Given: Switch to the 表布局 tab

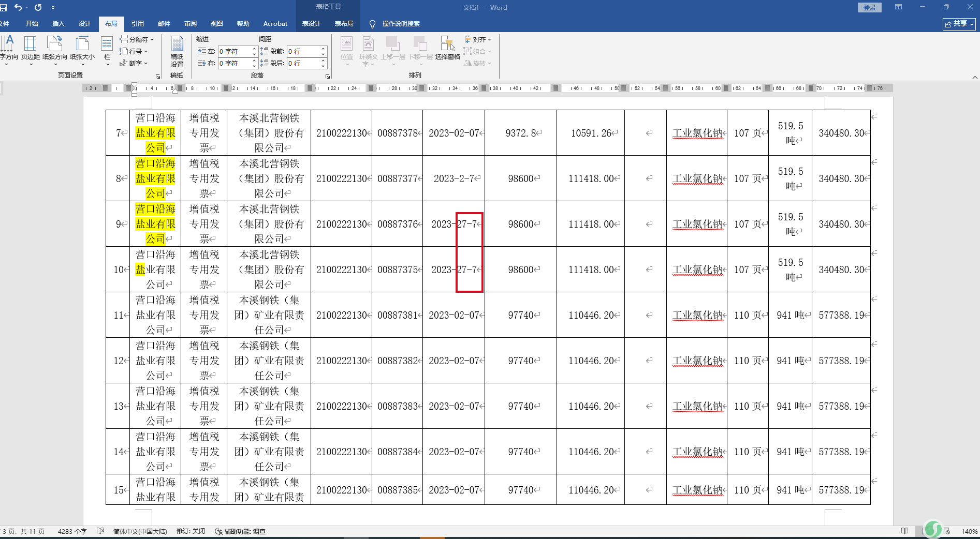Looking at the screenshot, I should pyautogui.click(x=344, y=24).
